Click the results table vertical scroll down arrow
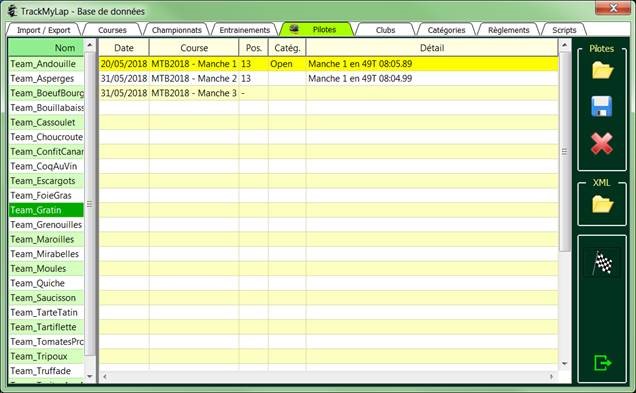636x393 pixels. click(x=564, y=363)
